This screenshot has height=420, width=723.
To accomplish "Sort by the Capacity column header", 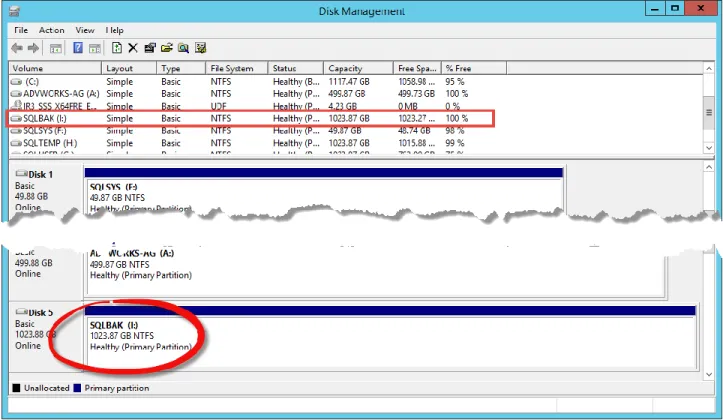I will 358,68.
